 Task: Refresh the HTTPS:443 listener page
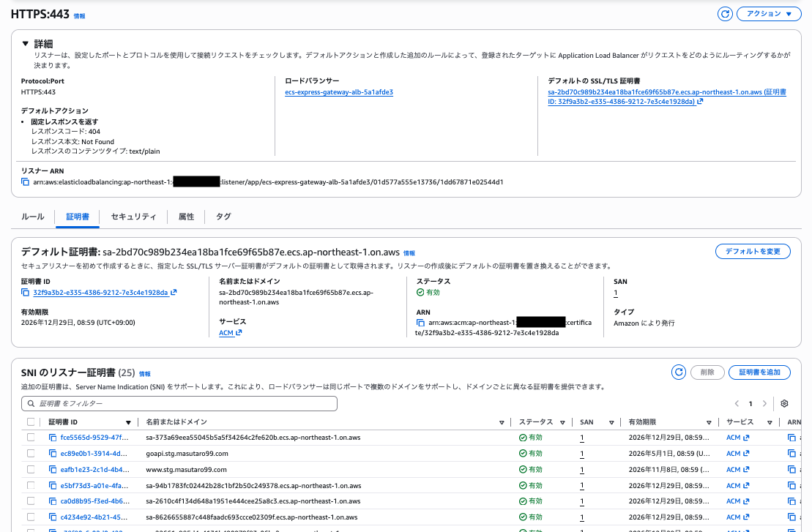725,13
